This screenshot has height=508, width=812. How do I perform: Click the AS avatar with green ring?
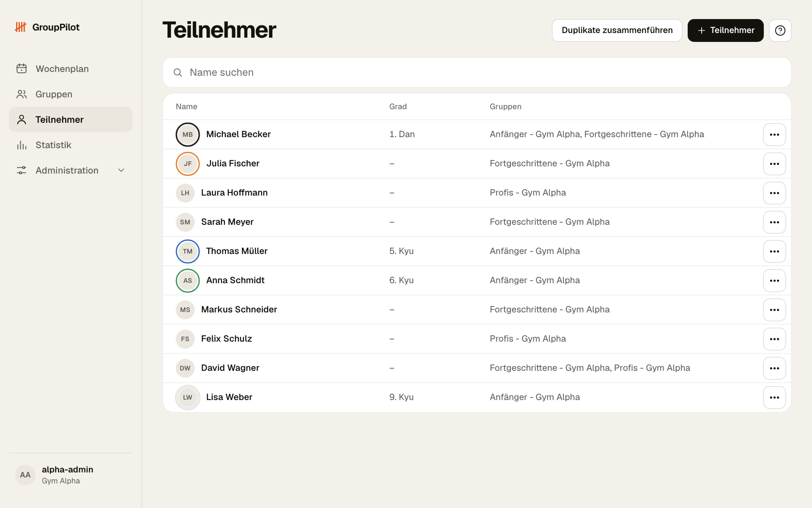(188, 281)
